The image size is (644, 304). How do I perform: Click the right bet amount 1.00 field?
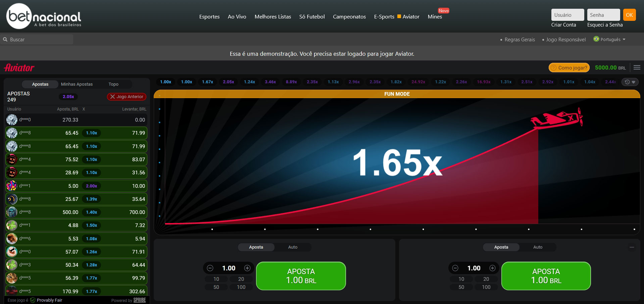pos(474,268)
